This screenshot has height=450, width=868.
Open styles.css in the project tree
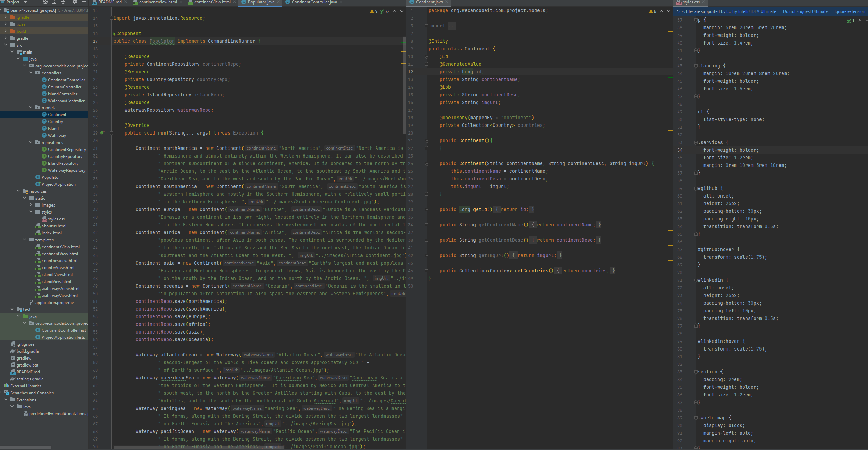coord(56,219)
